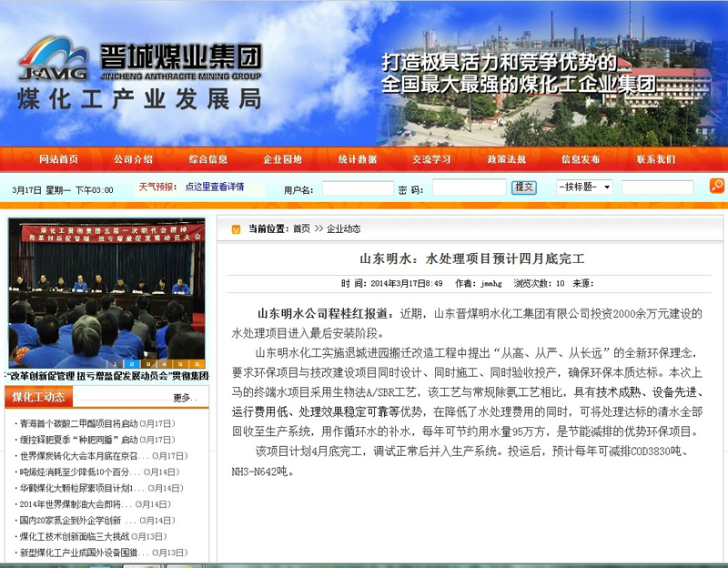Click the 晋城煤业集团 banner title
Viewport: 728px width, 568px height.
pyautogui.click(x=181, y=56)
